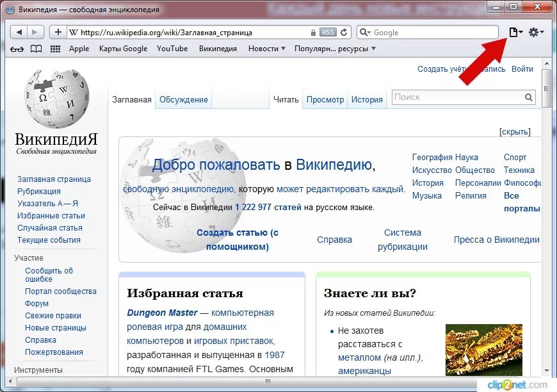Open the Система рубрикации link
This screenshot has height=392, width=557.
click(403, 240)
